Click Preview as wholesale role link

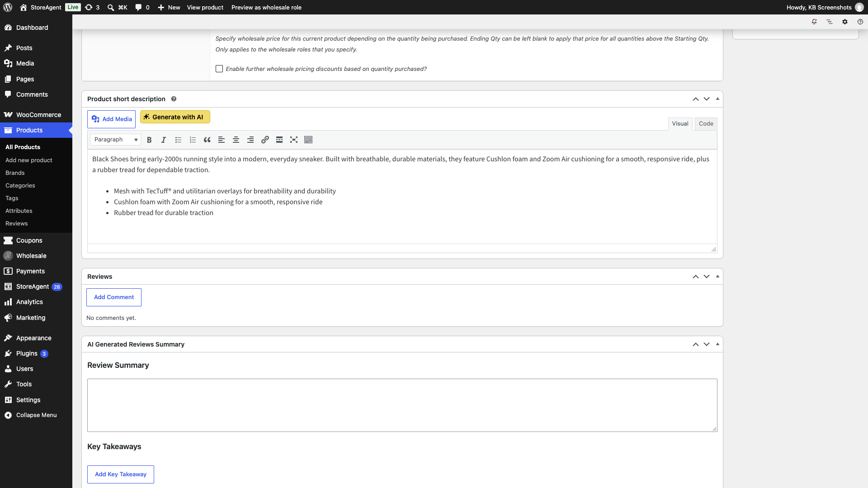tap(266, 7)
